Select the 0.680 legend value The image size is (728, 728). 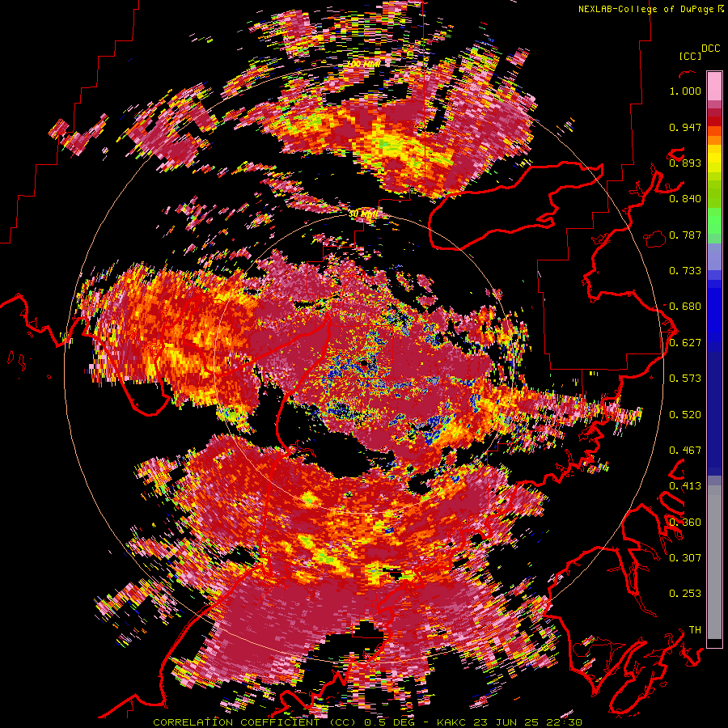tap(685, 307)
